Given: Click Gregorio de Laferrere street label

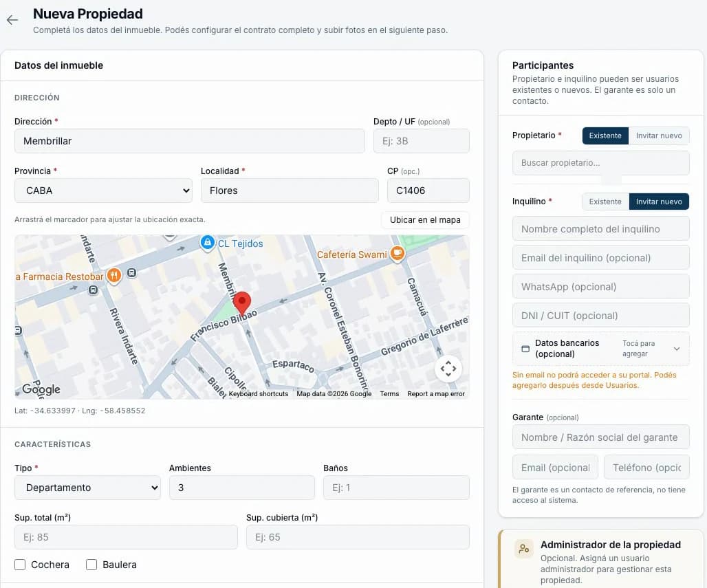Looking at the screenshot, I should tap(424, 337).
